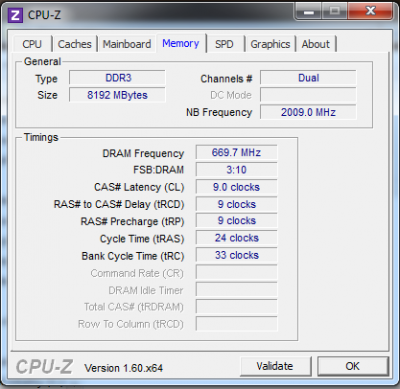Click the RAS# Precharge (tRP) label
The height and width of the screenshot is (389, 400).
click(132, 222)
